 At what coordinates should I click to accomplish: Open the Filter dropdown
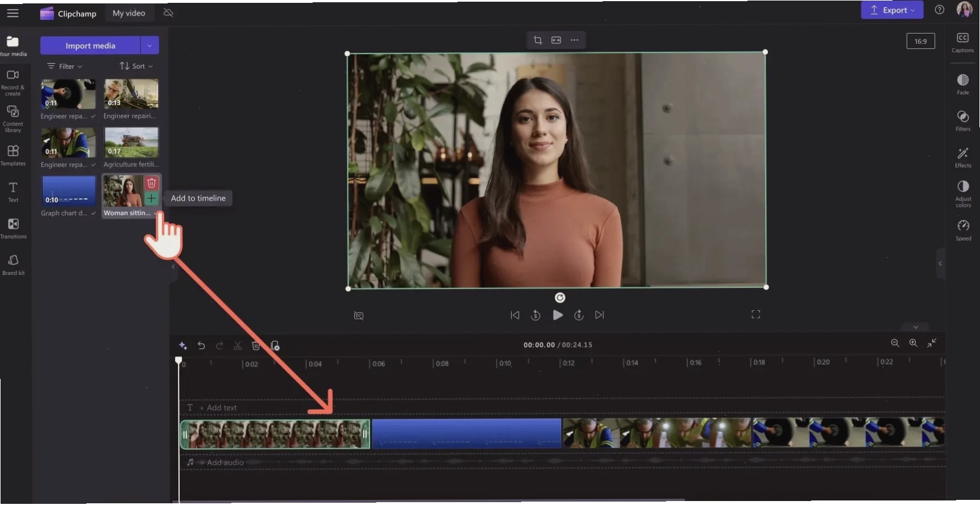pyautogui.click(x=64, y=66)
